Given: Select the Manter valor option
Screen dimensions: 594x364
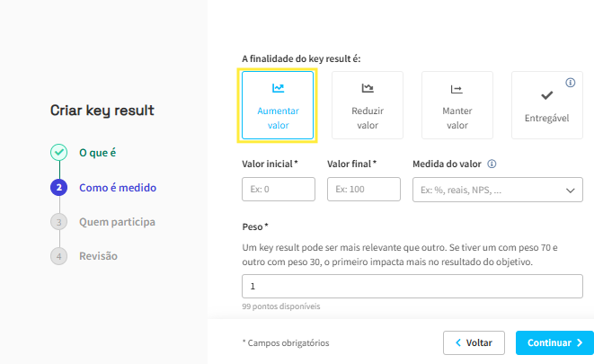Looking at the screenshot, I should (457, 105).
